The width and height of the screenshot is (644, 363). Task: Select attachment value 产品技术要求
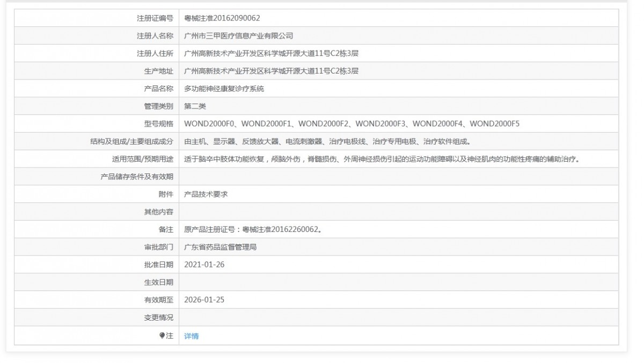point(206,195)
